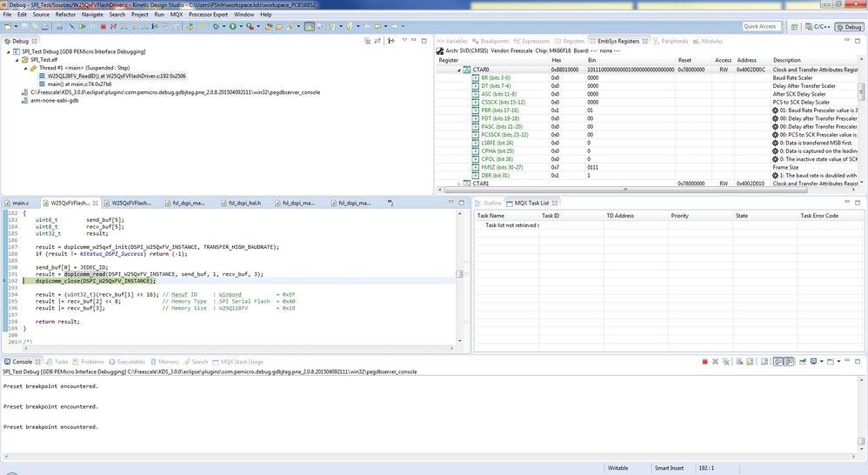Open the New file dropdown arrow
The image size is (868, 475).
pos(16,26)
